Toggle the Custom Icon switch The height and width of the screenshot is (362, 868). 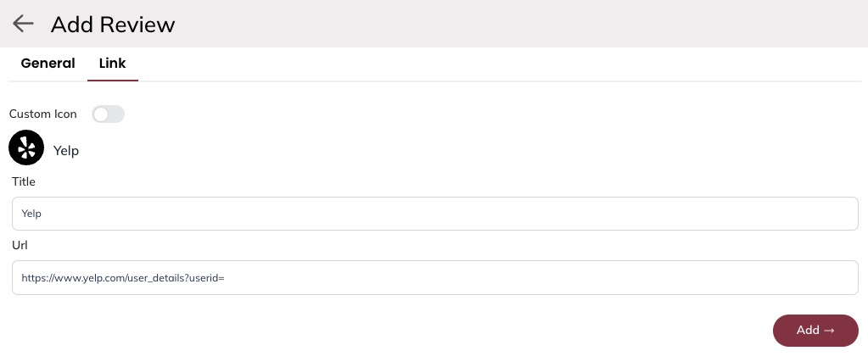click(108, 114)
